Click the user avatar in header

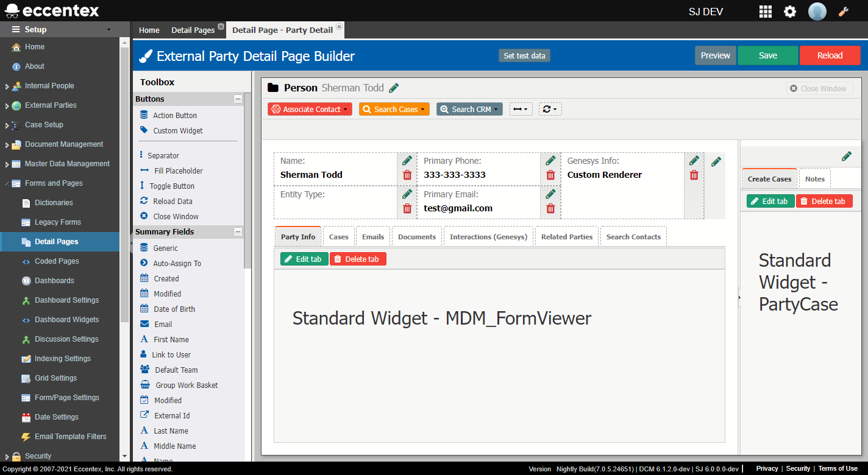tap(817, 12)
